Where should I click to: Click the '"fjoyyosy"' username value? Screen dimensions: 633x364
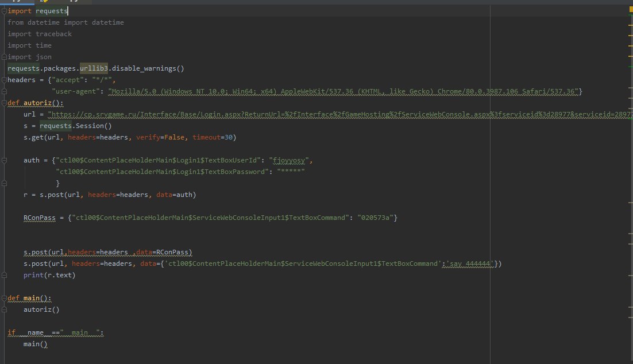pos(289,161)
